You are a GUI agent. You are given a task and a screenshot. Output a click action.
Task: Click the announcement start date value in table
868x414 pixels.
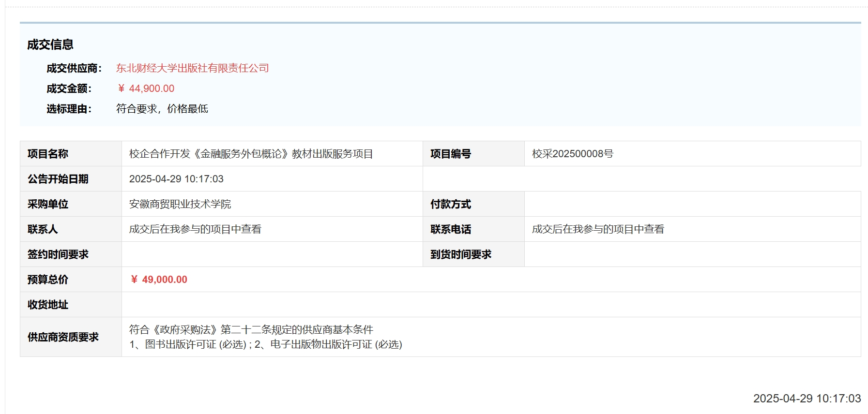(176, 179)
